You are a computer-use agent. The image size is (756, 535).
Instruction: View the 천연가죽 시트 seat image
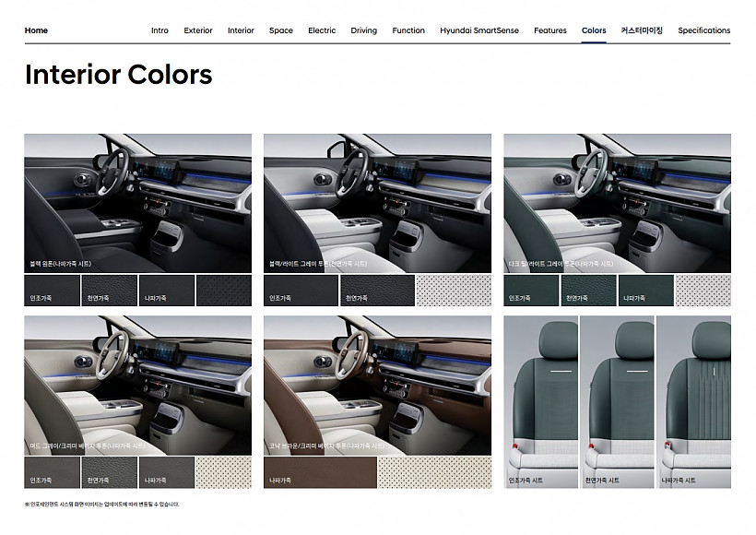pyautogui.click(x=617, y=402)
